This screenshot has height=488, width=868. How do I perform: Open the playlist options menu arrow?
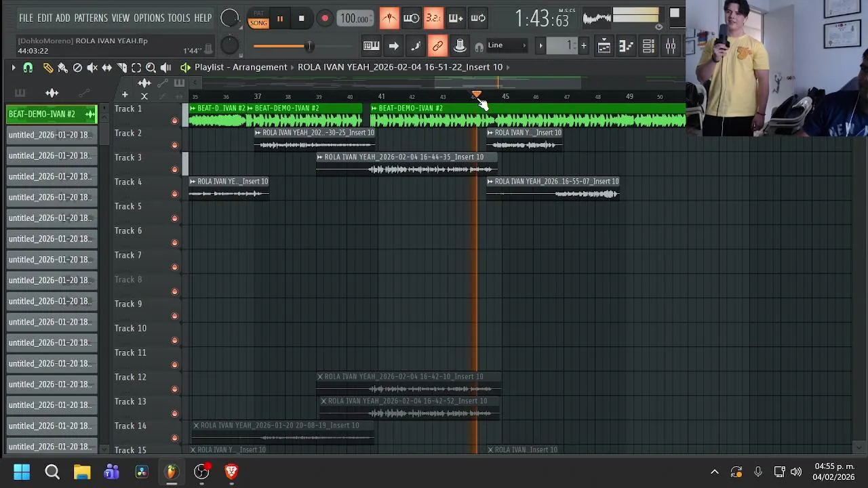(13, 67)
